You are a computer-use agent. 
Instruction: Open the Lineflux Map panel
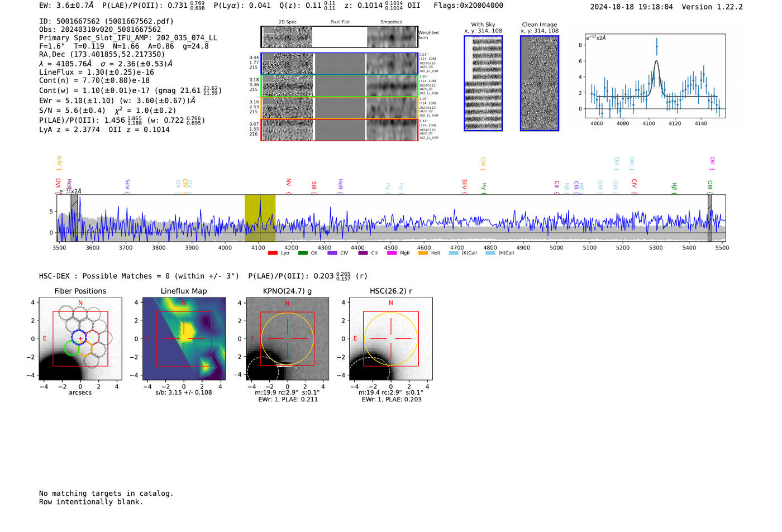click(184, 339)
